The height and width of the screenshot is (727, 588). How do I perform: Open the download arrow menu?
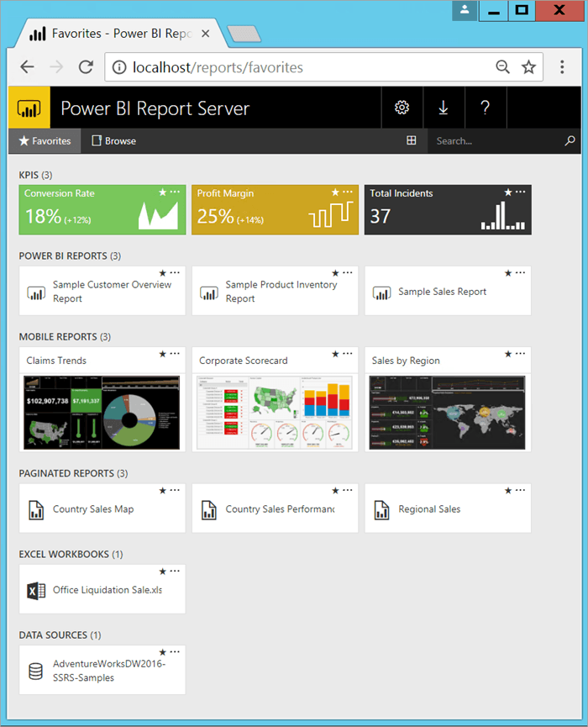(x=444, y=108)
